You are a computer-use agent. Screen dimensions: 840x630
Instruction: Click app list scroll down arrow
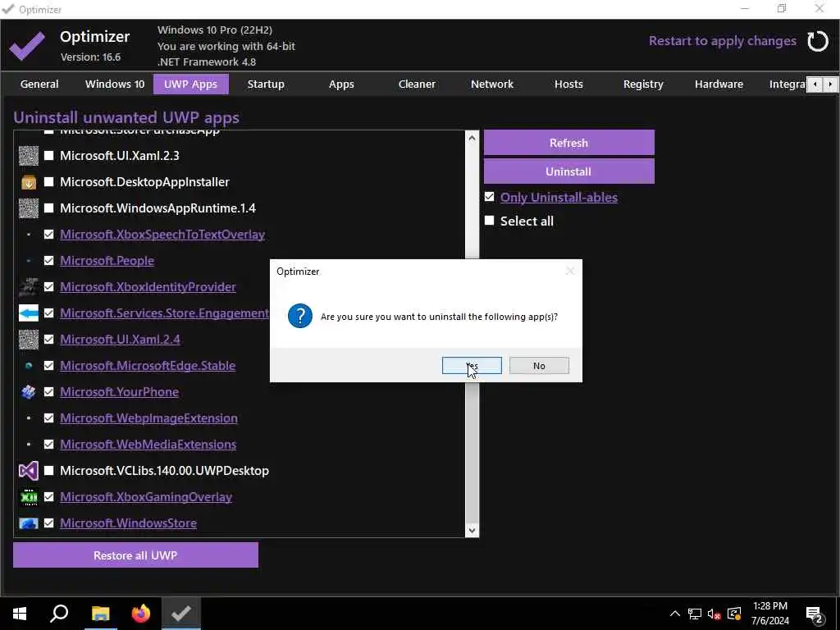click(472, 531)
